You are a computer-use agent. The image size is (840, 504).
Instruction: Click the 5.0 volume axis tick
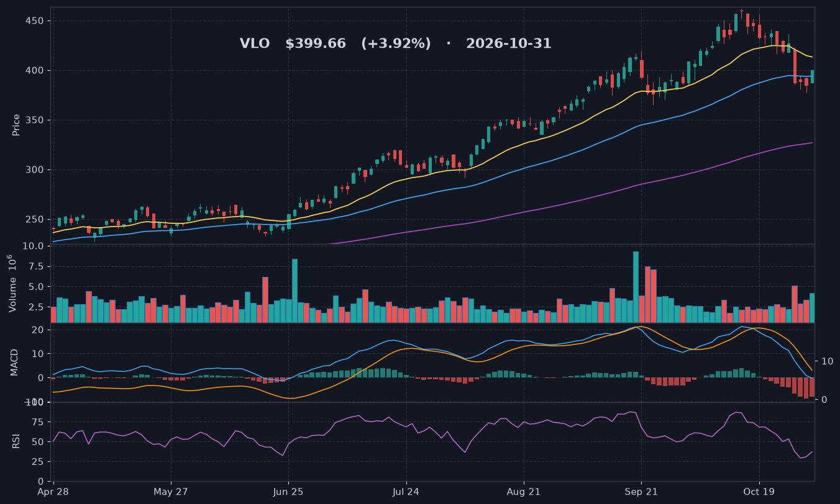click(x=36, y=287)
